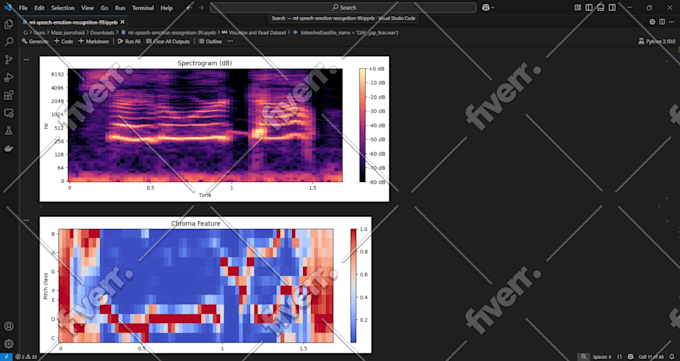Click the Spectrogram (dB) plot image
This screenshot has height=361, width=680.
point(214,129)
